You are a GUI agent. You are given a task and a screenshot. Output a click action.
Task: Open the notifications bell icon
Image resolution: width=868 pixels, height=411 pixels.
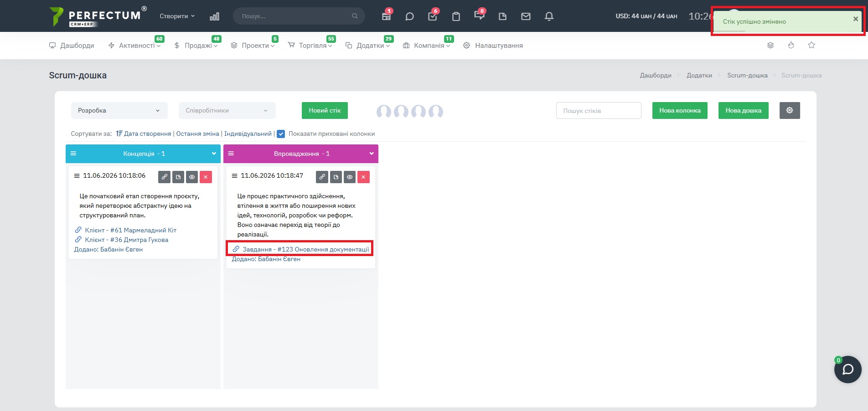[x=549, y=16]
